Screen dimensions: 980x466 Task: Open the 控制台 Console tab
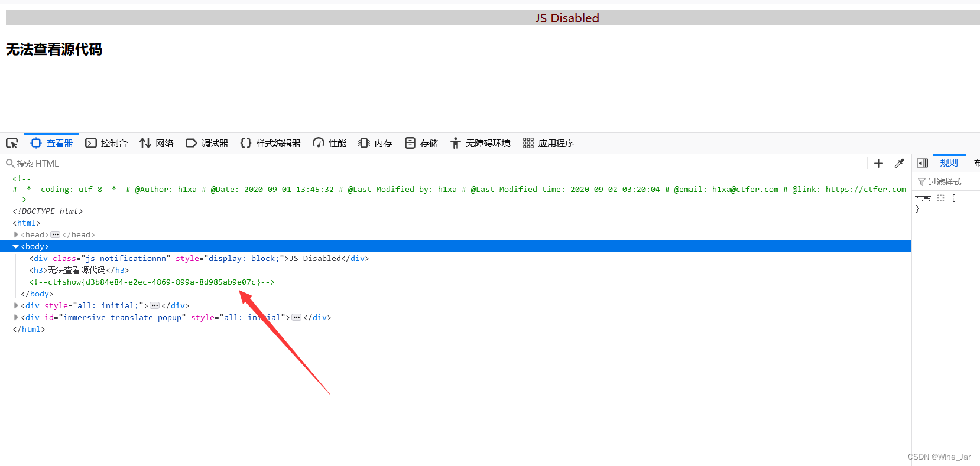(106, 143)
